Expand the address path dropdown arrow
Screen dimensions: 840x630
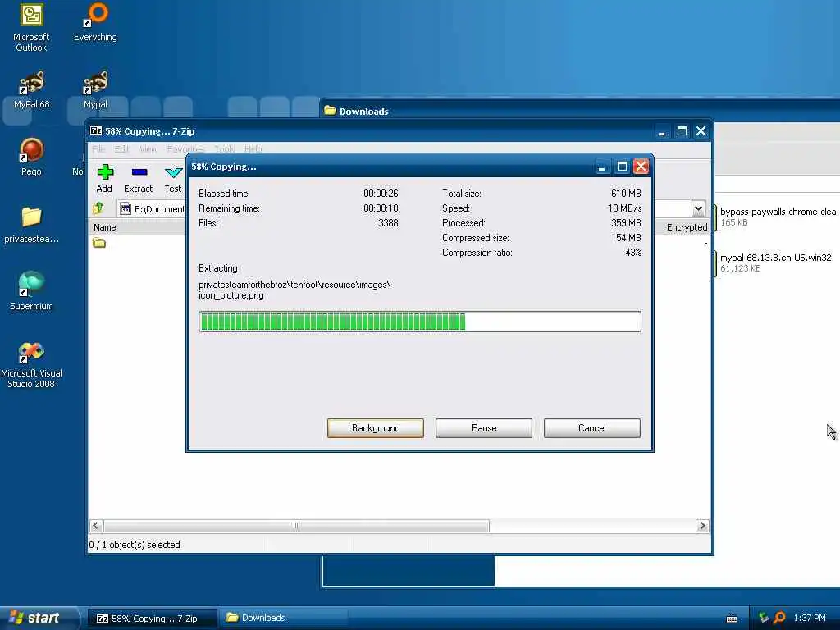click(x=698, y=208)
